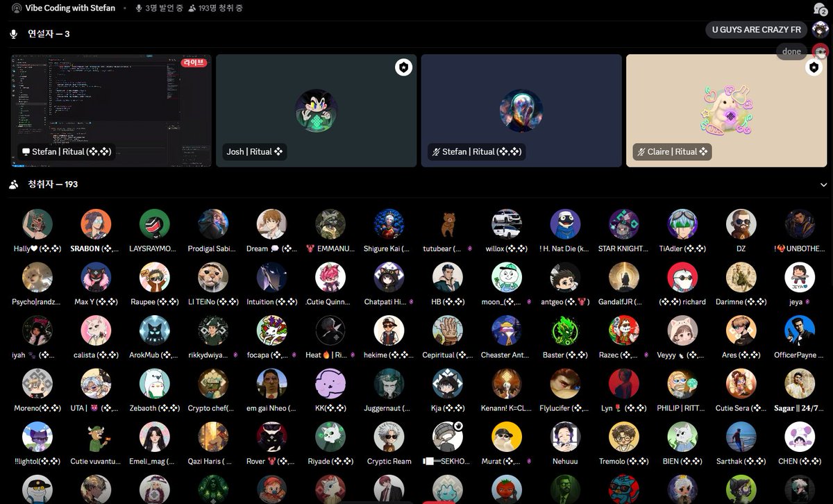Screen dimensions: 833x504
Task: Open Qazi Haris's audience avatar
Action: (x=213, y=437)
